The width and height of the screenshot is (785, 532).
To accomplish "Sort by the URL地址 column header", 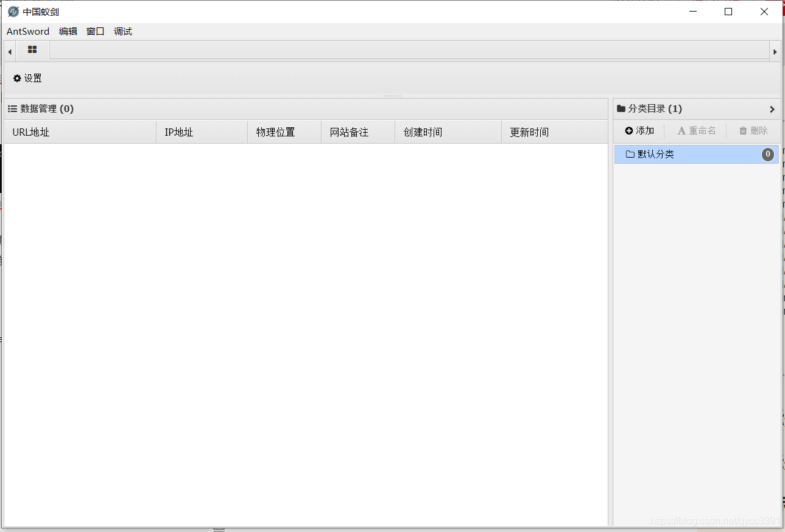I will pos(80,132).
